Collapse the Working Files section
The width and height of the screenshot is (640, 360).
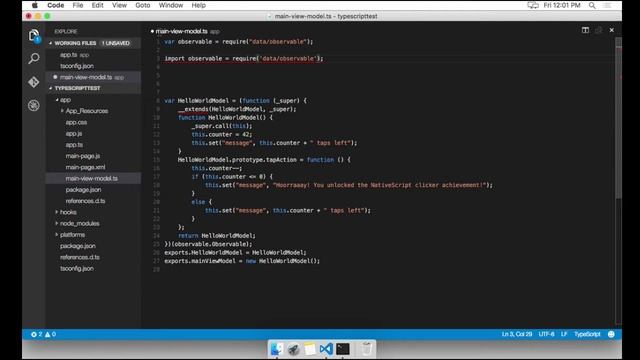51,43
